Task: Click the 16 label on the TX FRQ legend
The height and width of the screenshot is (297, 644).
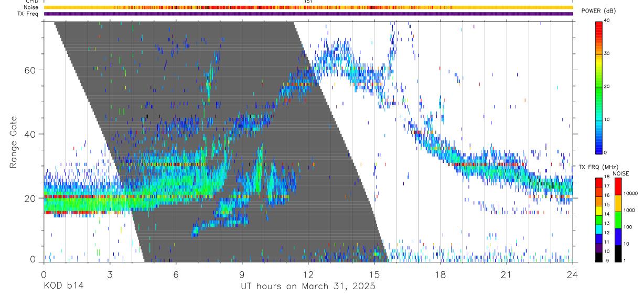Action: coord(607,195)
